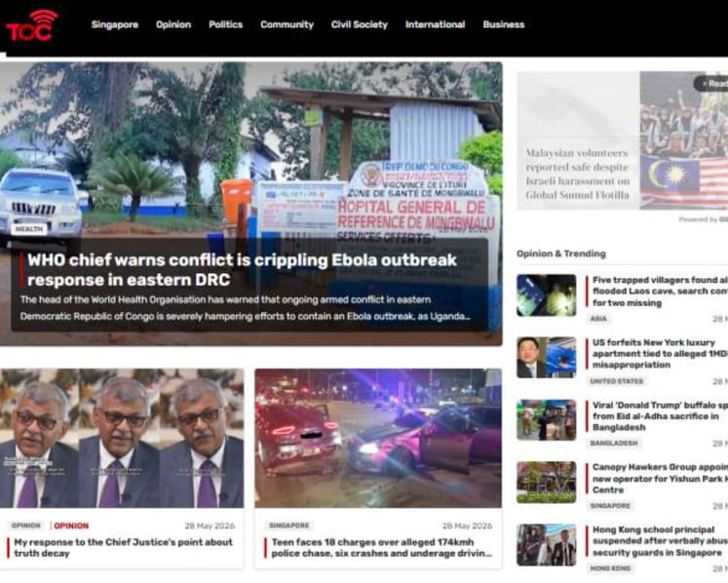
Task: Read the Ebola article summary text
Action: coord(246,308)
